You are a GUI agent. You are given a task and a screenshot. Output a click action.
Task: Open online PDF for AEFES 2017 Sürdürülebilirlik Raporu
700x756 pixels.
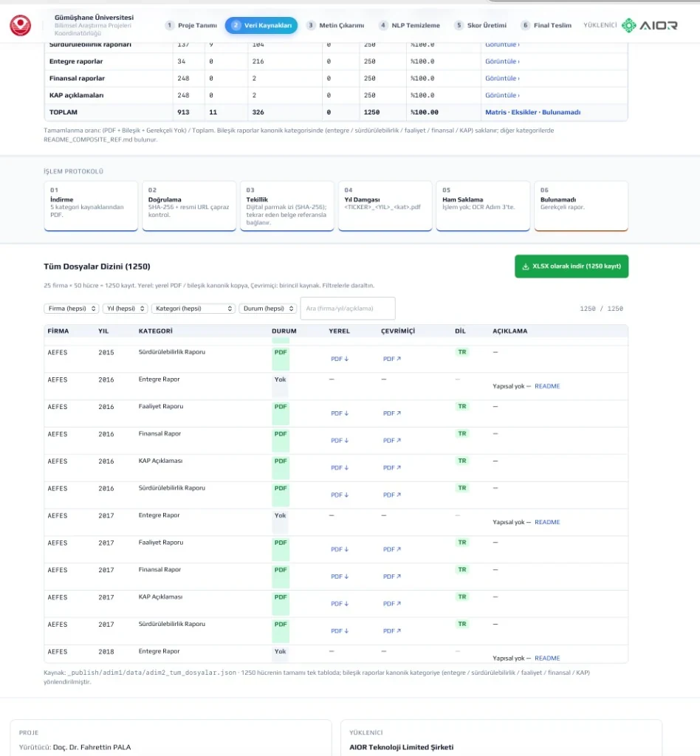pyautogui.click(x=391, y=630)
